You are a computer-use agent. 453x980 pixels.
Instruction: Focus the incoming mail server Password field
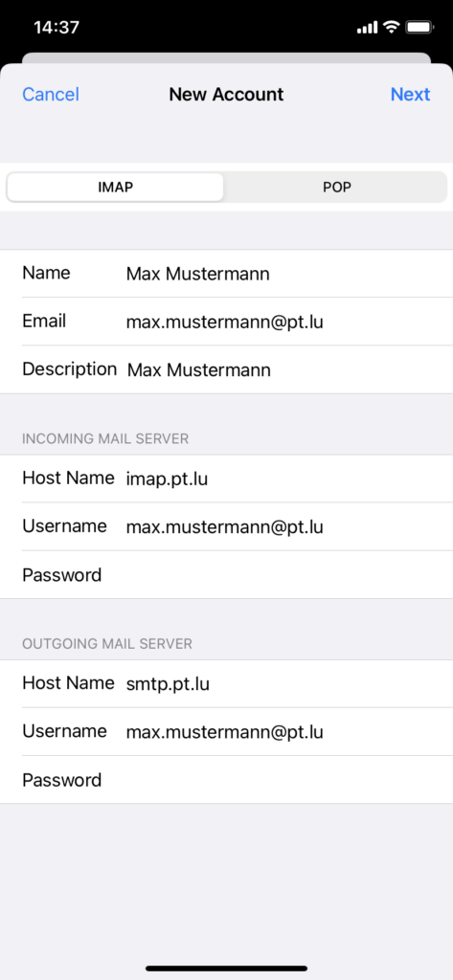point(226,574)
